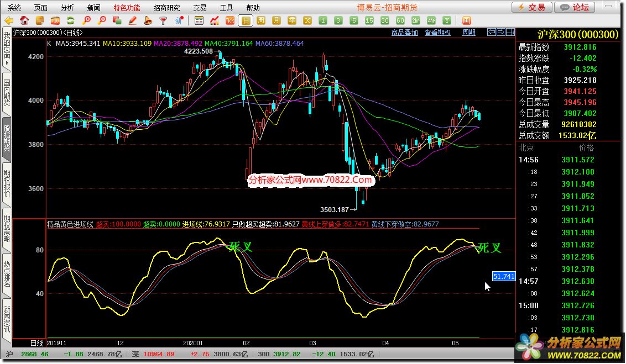This screenshot has height=364, width=626.
Task: Open the 热点排名 side tab
Action: pos(7,275)
